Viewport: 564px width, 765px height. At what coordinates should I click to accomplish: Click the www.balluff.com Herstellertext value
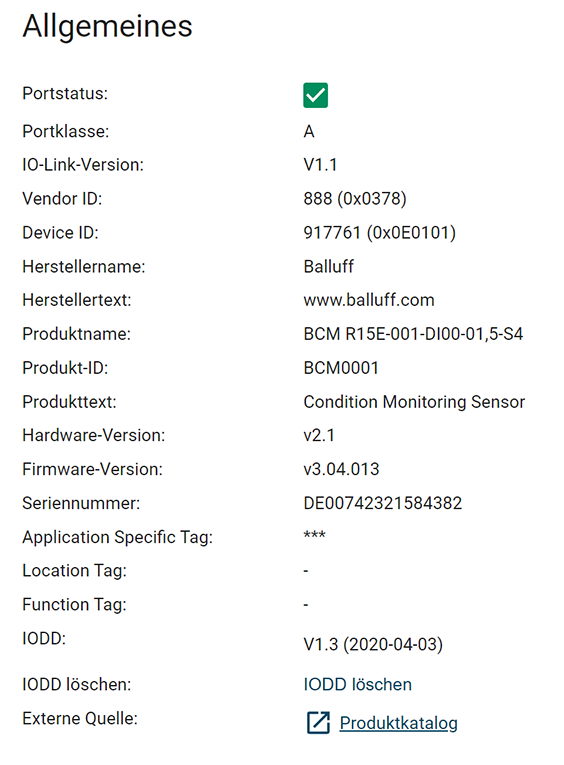point(369,300)
